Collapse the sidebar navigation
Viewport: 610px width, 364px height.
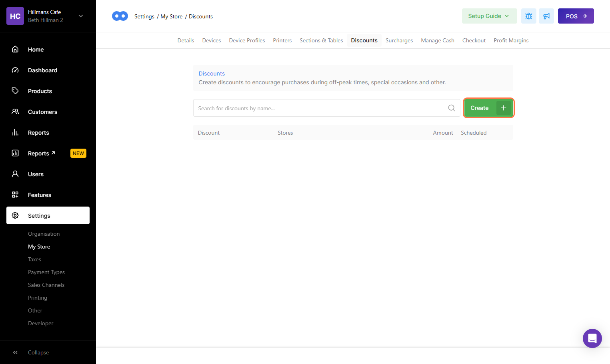point(38,352)
